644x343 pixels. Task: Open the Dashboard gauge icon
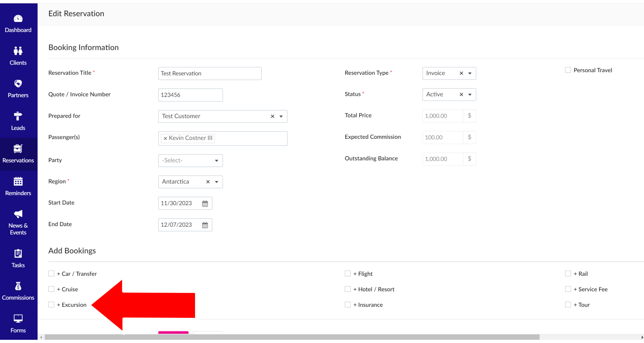coord(18,19)
